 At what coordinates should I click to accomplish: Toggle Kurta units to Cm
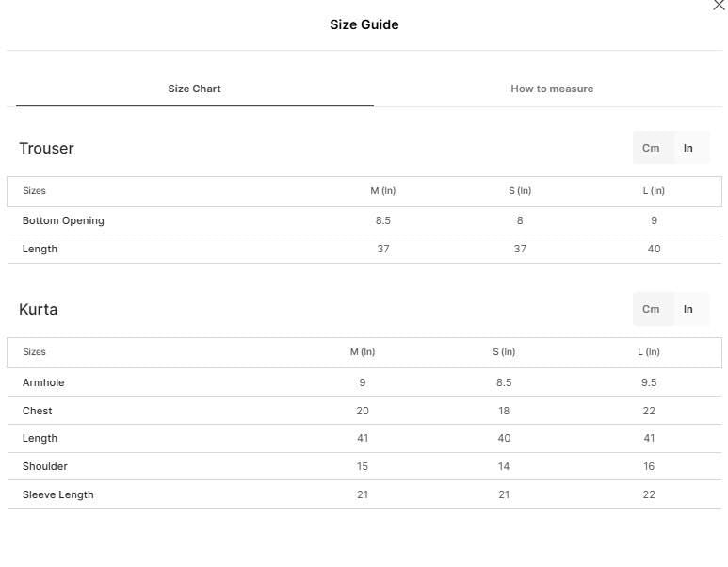pos(651,309)
